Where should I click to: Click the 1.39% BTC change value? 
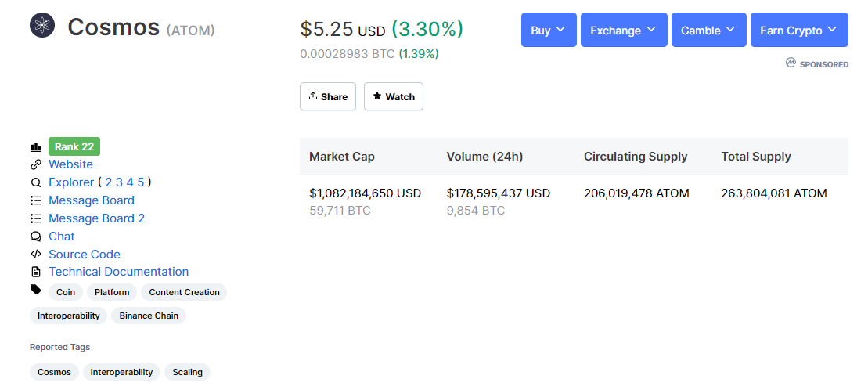(x=419, y=54)
